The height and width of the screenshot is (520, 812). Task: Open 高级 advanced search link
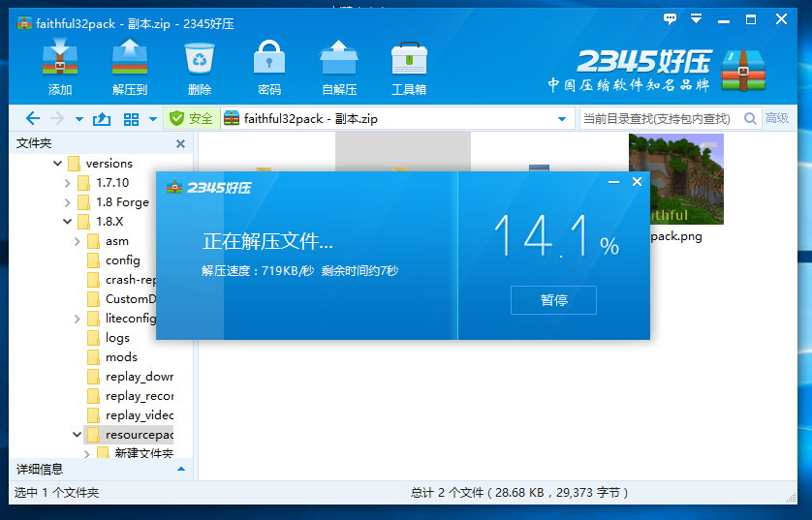tap(777, 118)
